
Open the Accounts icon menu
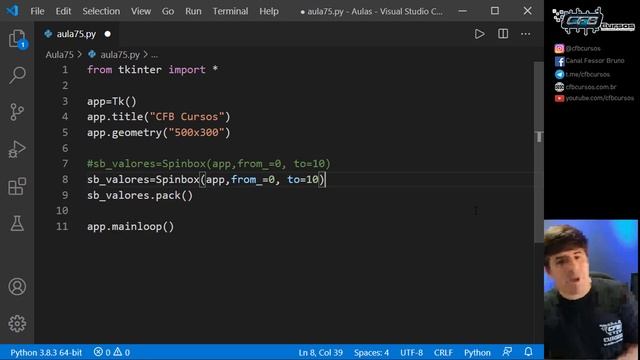17,287
